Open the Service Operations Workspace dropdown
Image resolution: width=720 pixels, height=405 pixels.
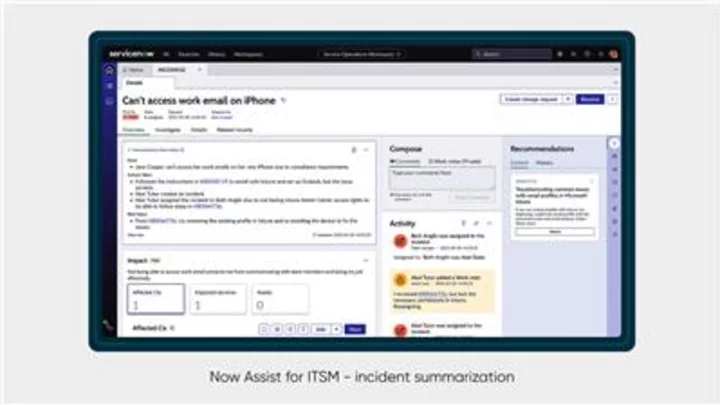coord(361,54)
